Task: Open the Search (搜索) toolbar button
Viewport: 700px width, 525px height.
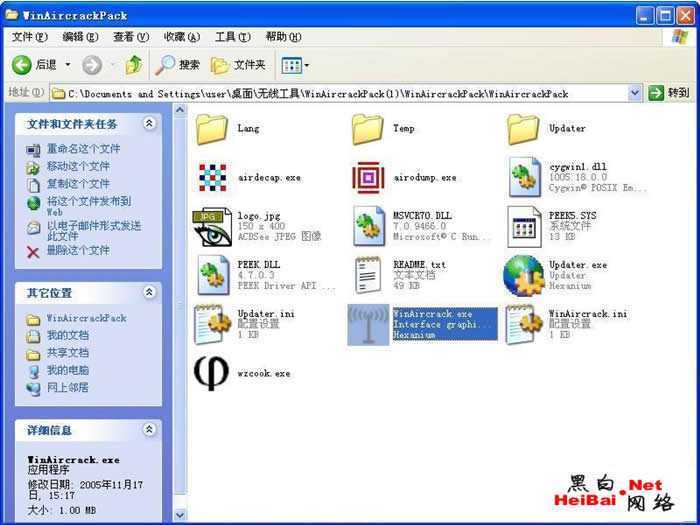Action: tap(178, 65)
